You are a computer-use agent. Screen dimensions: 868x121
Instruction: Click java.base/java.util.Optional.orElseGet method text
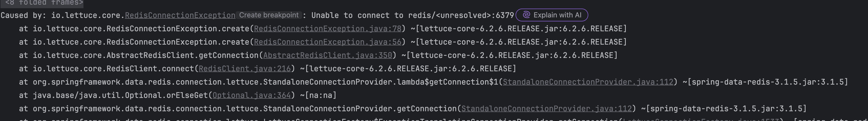120,95
